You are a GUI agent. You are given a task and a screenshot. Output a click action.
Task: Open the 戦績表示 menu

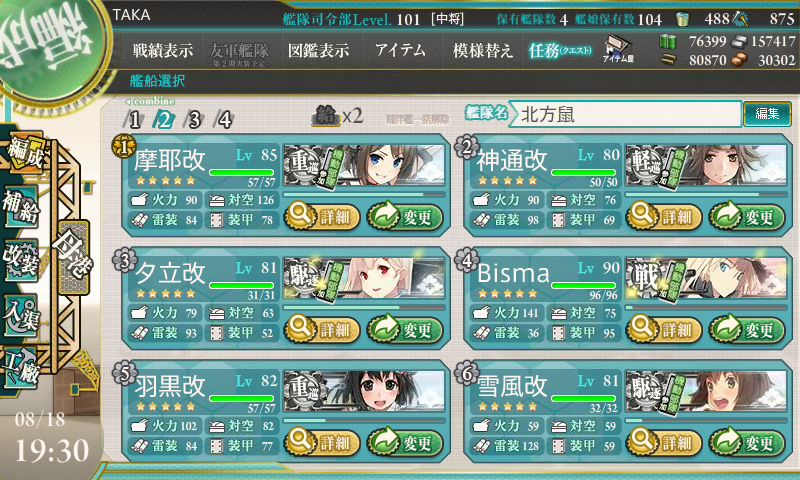coord(163,50)
